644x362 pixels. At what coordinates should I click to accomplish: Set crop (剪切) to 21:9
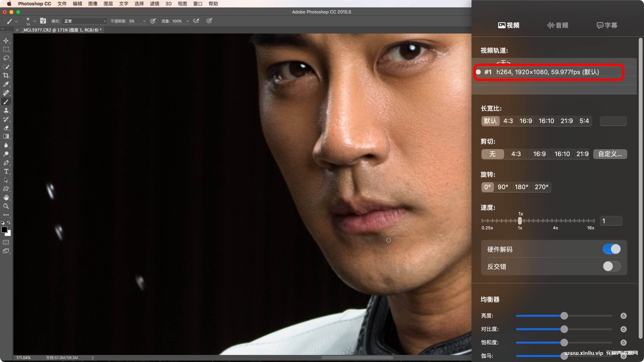click(x=582, y=154)
